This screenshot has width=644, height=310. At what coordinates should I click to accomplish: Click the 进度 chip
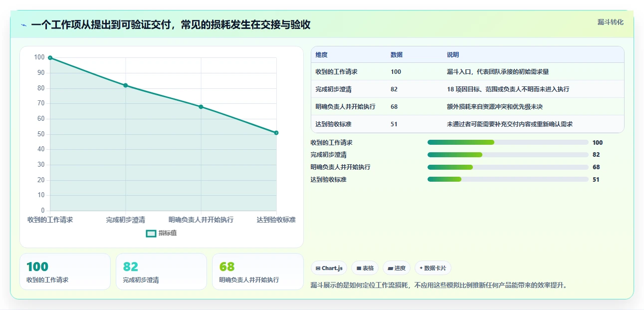point(397,268)
